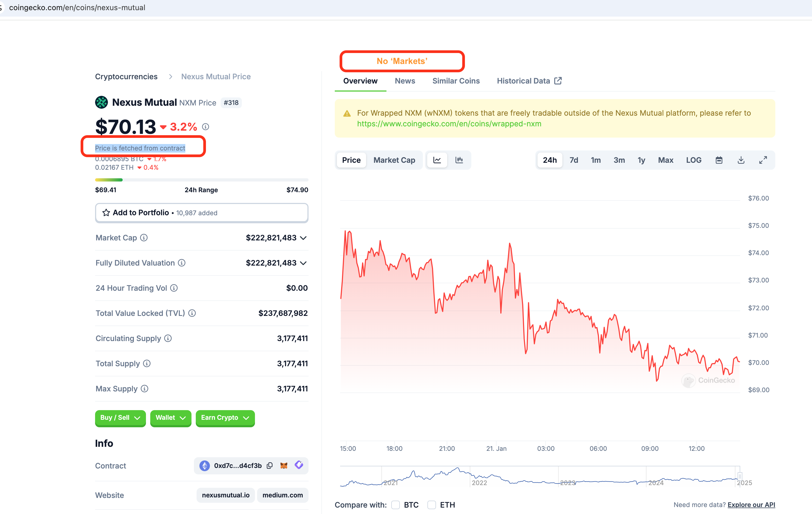Click the nexusmutual.io website button
812x514 pixels.
[x=225, y=495]
